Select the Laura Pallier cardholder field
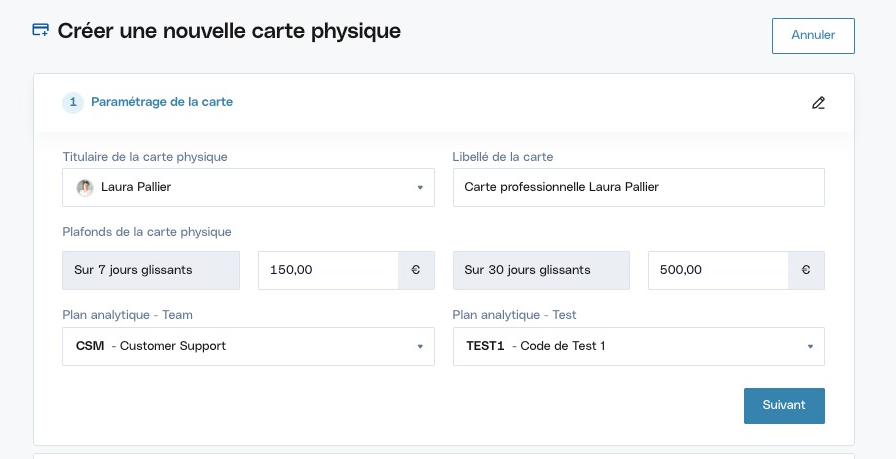The height and width of the screenshot is (459, 896). click(x=249, y=187)
